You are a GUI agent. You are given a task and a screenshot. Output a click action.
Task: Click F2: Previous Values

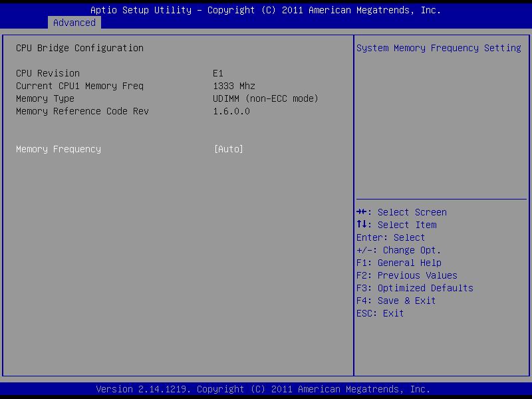406,275
